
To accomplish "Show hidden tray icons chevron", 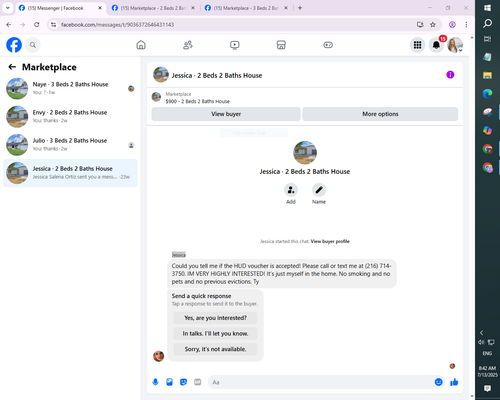I will coord(481,333).
